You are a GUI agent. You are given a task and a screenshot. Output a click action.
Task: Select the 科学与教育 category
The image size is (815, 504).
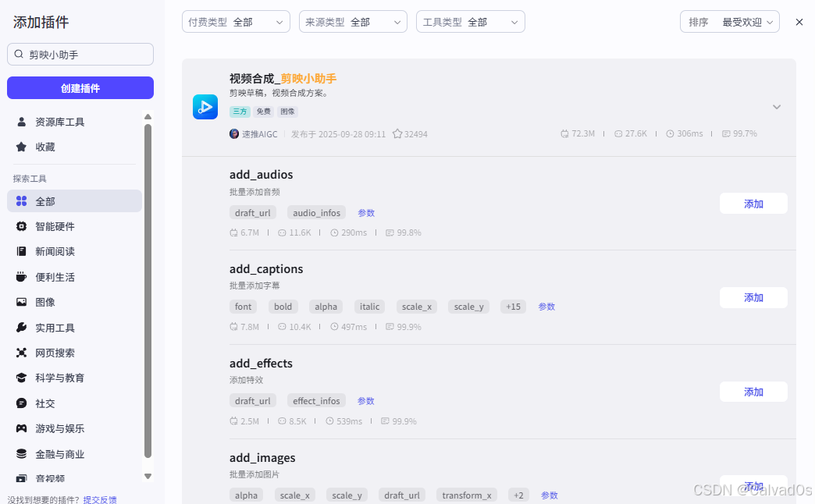click(74, 378)
